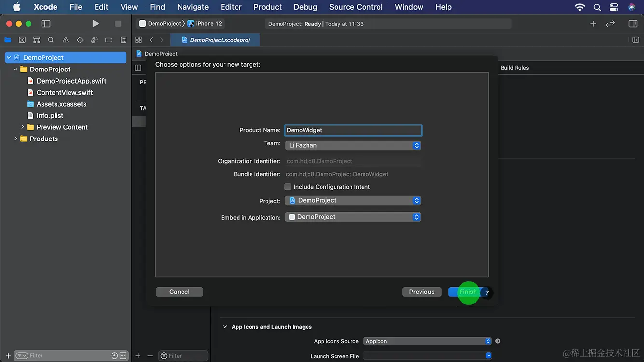Add a target with plus button
644x362 pixels.
pyautogui.click(x=138, y=356)
